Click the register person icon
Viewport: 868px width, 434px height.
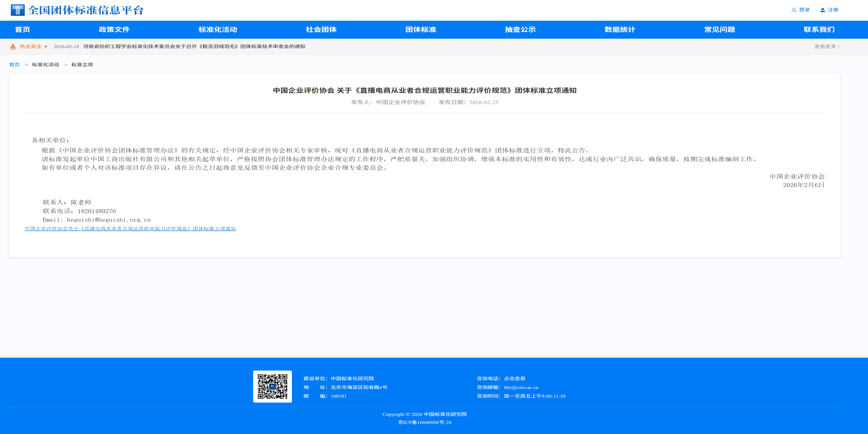(822, 10)
